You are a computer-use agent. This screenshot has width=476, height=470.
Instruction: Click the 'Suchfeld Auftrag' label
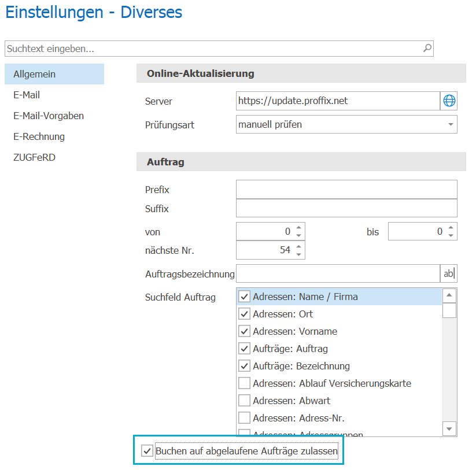(x=180, y=297)
